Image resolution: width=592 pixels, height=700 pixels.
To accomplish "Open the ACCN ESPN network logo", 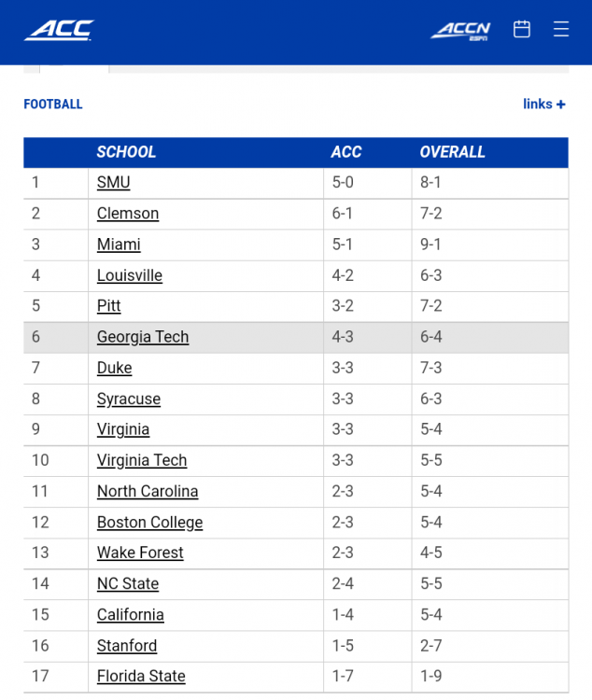I will (x=460, y=31).
